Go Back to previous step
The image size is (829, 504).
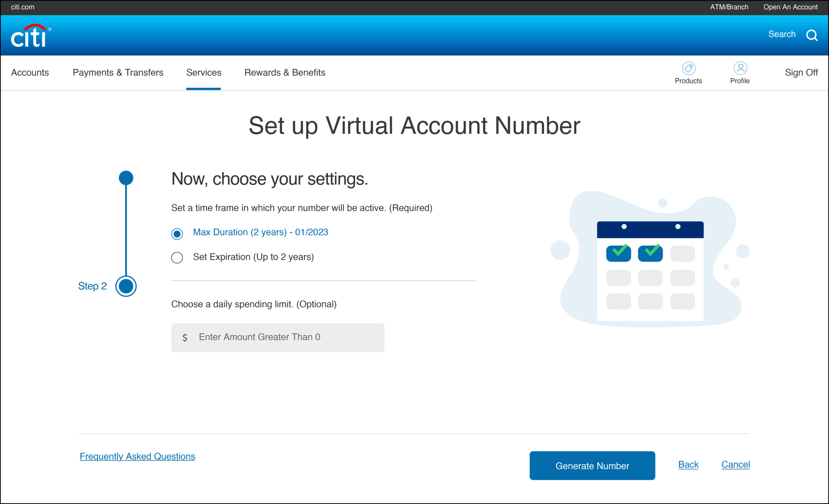point(688,464)
